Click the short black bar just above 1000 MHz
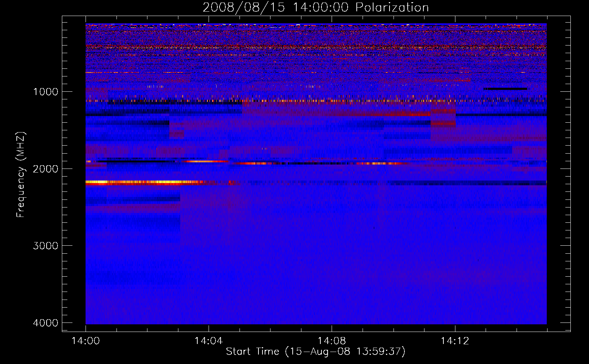 [x=505, y=89]
